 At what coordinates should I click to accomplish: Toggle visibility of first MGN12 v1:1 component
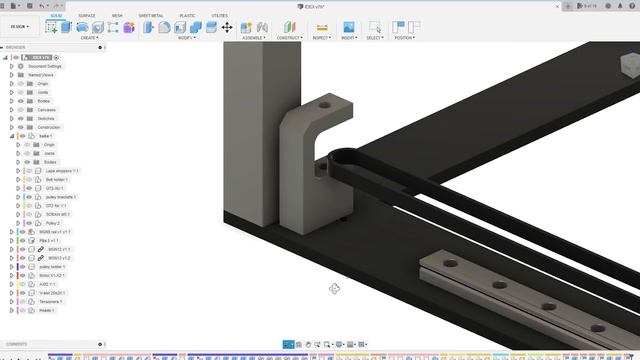pos(22,249)
